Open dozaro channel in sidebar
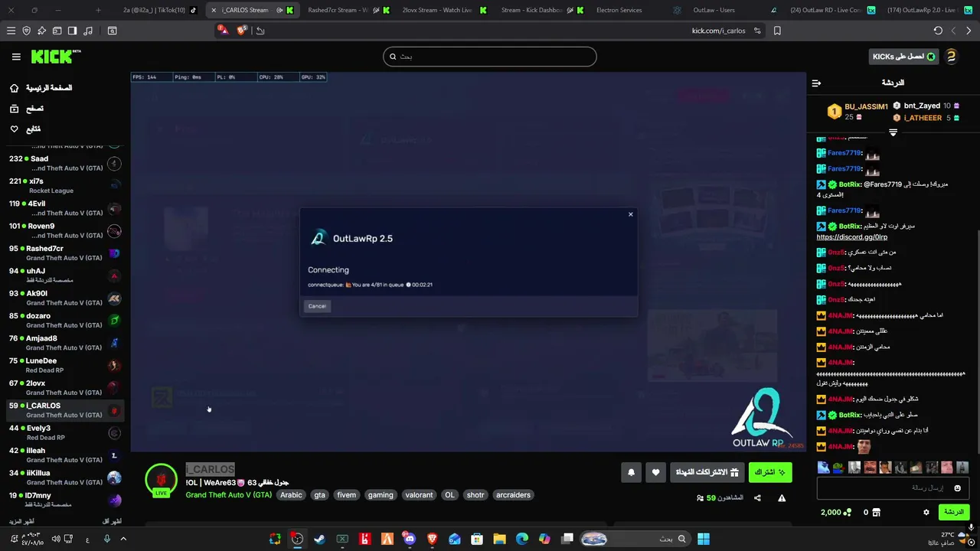980x551 pixels. tap(64, 321)
